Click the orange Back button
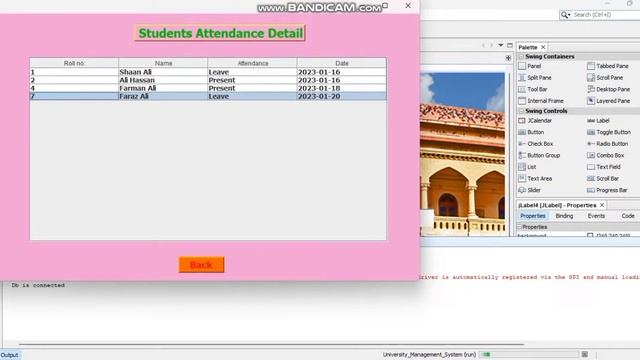Image resolution: width=640 pixels, height=360 pixels. (x=201, y=264)
